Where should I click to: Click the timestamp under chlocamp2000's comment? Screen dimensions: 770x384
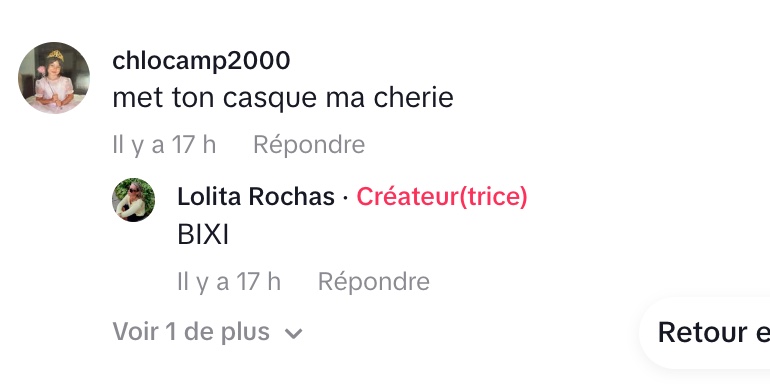(164, 145)
